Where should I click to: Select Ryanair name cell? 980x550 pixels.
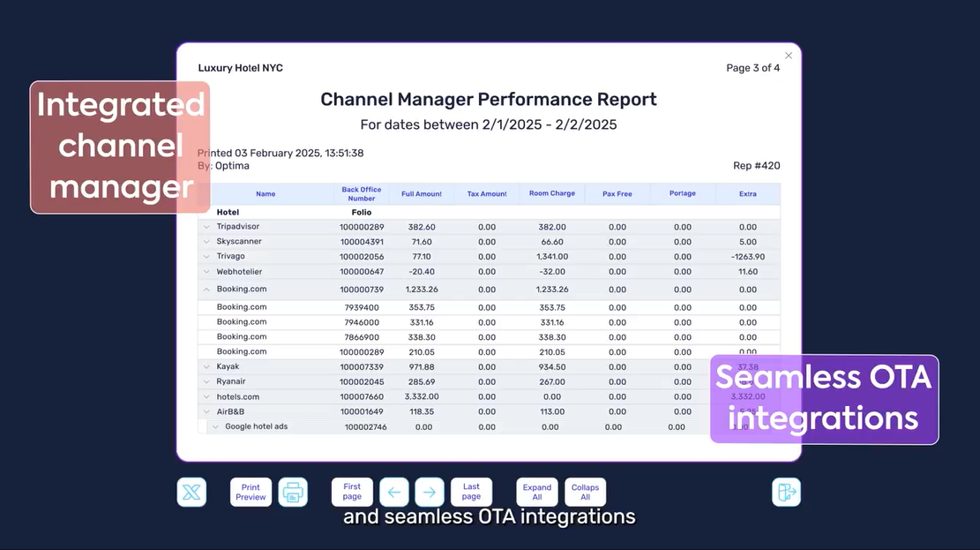230,381
